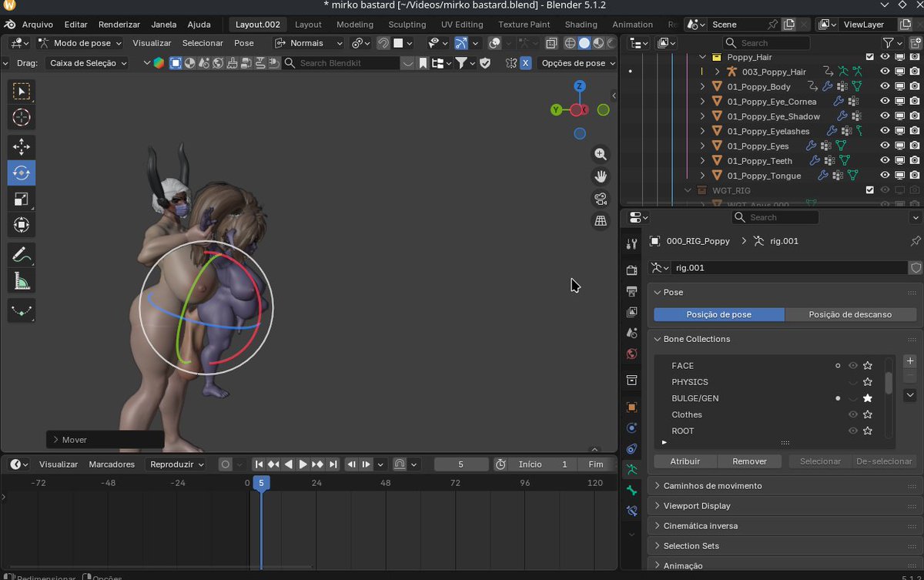Choose the Measure tool
924x580 pixels.
(22, 280)
